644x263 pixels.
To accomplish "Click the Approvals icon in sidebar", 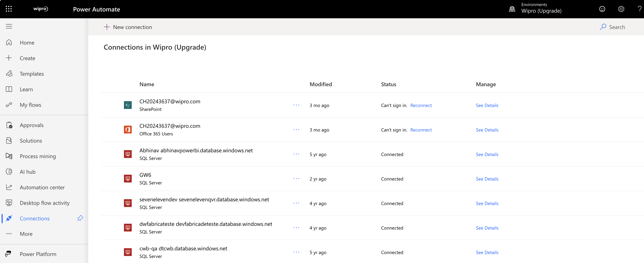I will [x=9, y=125].
